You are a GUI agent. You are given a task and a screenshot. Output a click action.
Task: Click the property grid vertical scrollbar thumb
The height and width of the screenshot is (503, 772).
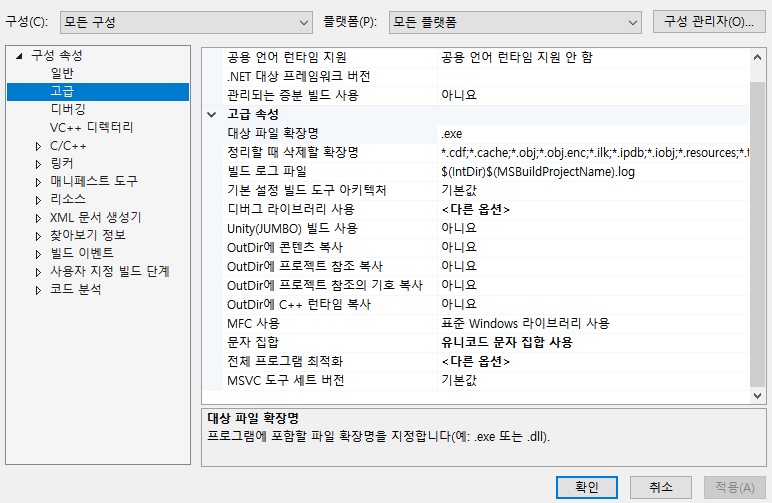[757, 234]
